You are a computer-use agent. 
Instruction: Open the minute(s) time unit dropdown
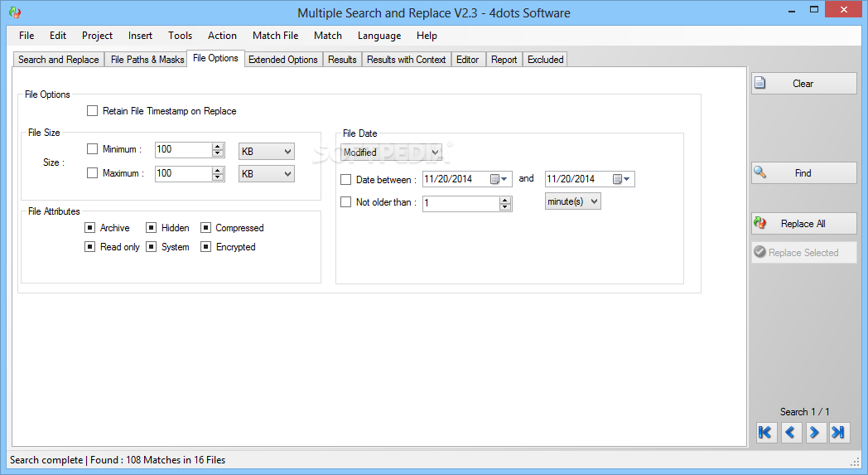click(x=573, y=201)
